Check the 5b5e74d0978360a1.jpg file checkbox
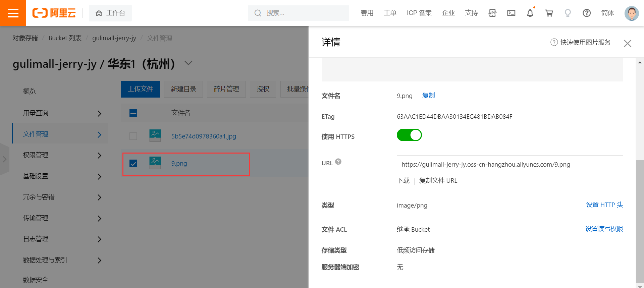644x288 pixels. (133, 136)
